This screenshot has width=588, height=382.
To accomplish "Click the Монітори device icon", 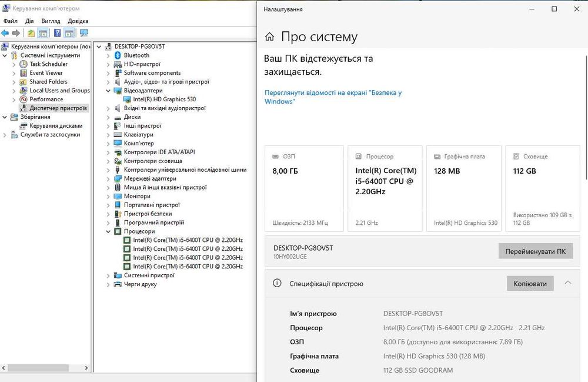I will [x=118, y=196].
